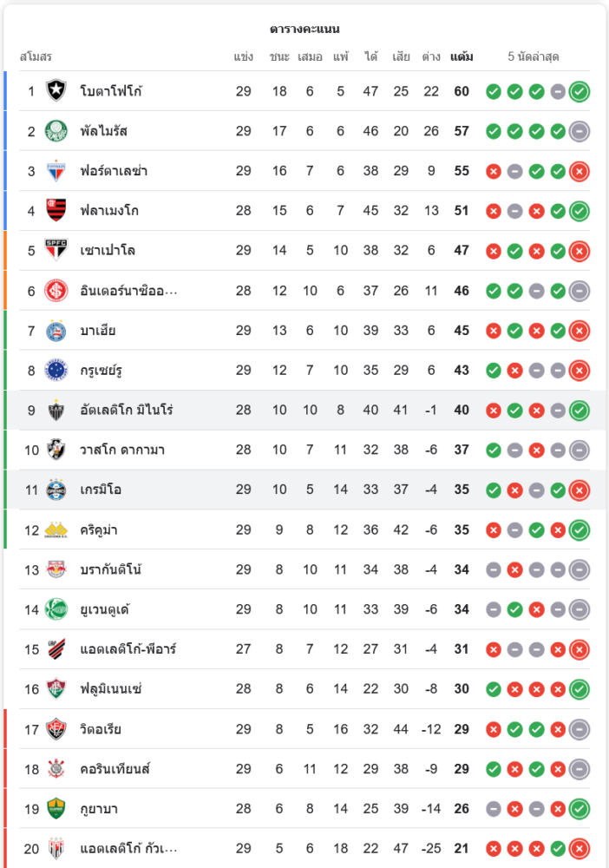Open Criciúma's latest match result (circled win)
Image resolution: width=609 pixels, height=868 pixels.
click(x=580, y=529)
